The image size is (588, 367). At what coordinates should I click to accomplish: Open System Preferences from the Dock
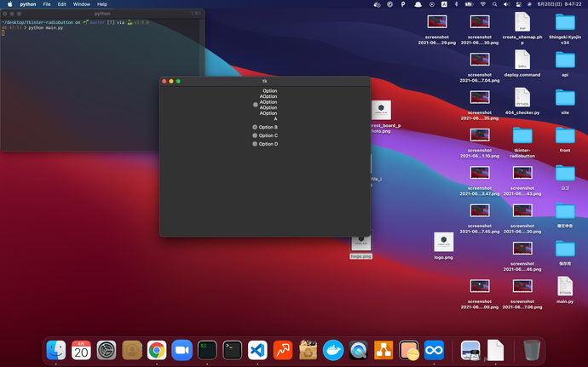point(107,350)
